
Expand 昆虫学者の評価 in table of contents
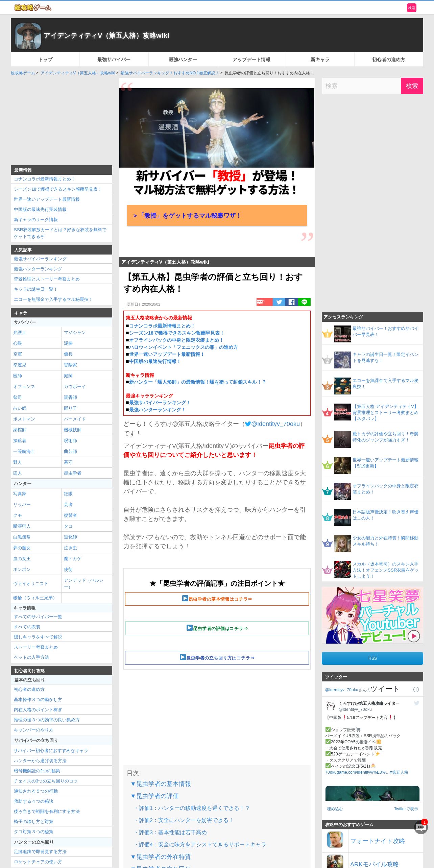(155, 796)
